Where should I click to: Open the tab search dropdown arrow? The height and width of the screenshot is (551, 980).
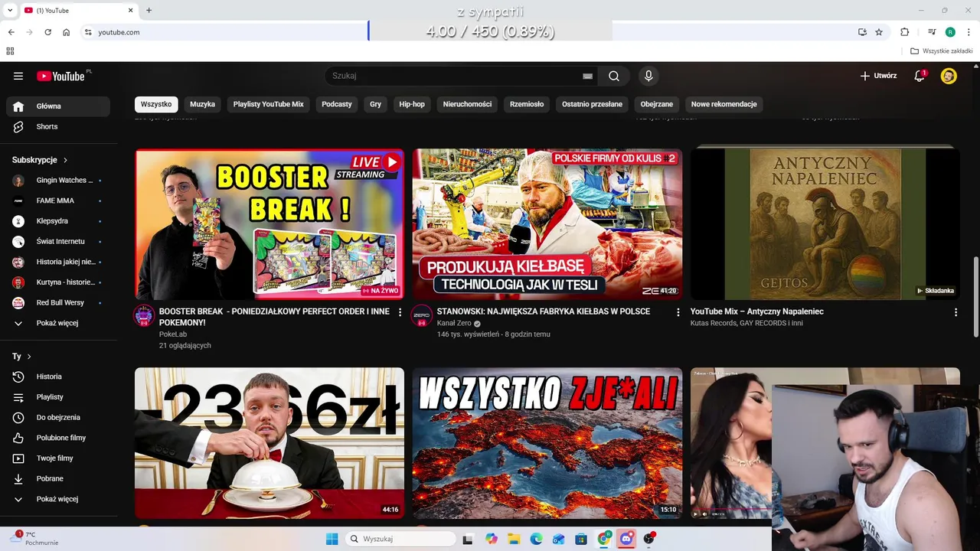pos(10,11)
